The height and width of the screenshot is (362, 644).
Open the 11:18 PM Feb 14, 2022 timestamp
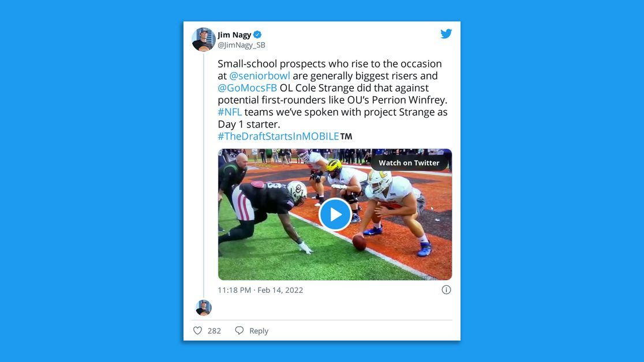point(260,290)
